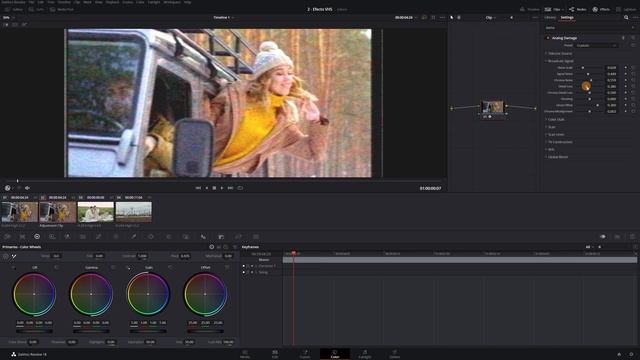Toggle the Clips thumbnail strip
The height and width of the screenshot is (360, 640).
(553, 9)
